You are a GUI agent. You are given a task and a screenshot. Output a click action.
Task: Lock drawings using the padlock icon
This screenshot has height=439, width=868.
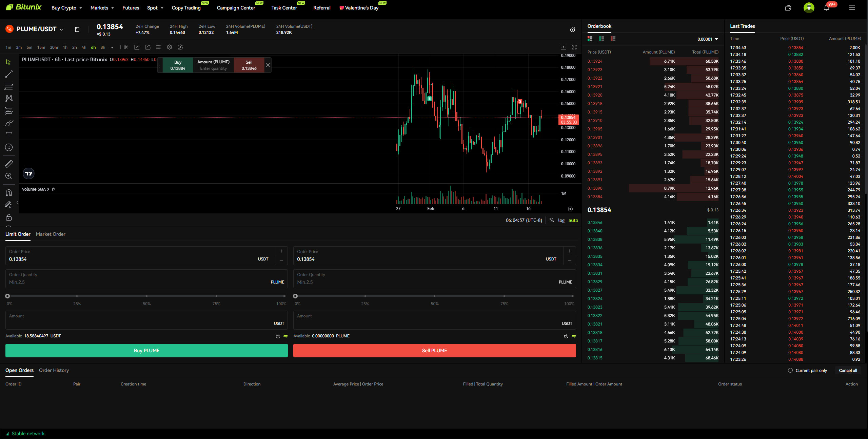[x=8, y=217]
